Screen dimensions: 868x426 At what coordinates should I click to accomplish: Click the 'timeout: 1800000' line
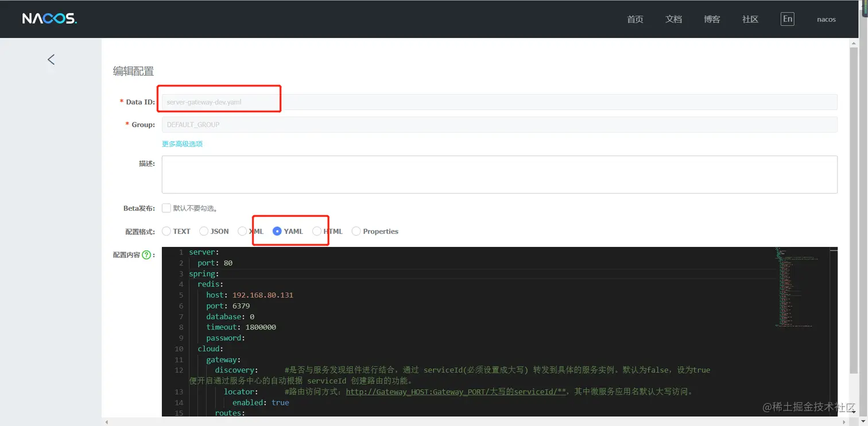tap(241, 327)
